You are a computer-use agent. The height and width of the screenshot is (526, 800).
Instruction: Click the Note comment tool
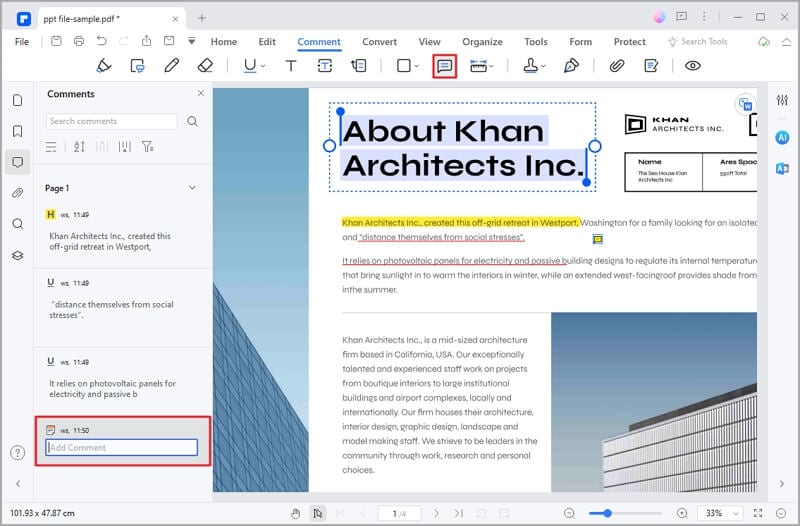coord(444,66)
